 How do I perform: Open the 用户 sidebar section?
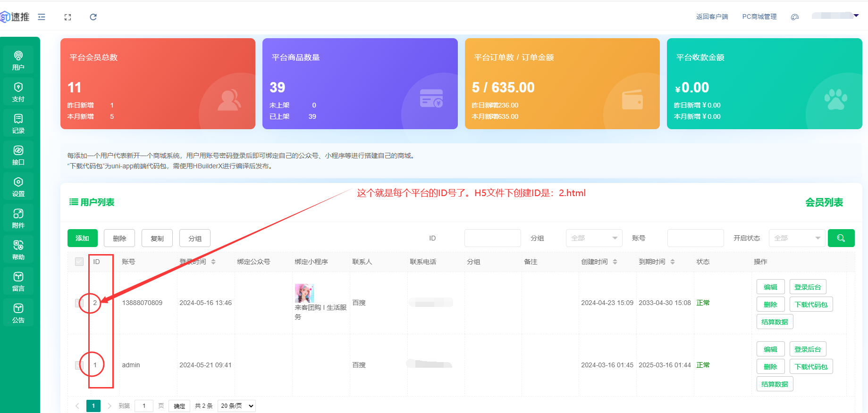pos(18,60)
